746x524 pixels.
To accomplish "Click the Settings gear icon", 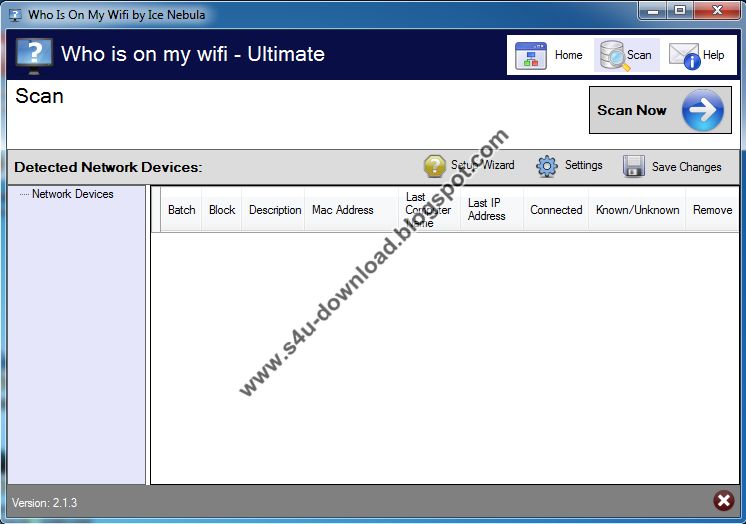I will click(547, 166).
